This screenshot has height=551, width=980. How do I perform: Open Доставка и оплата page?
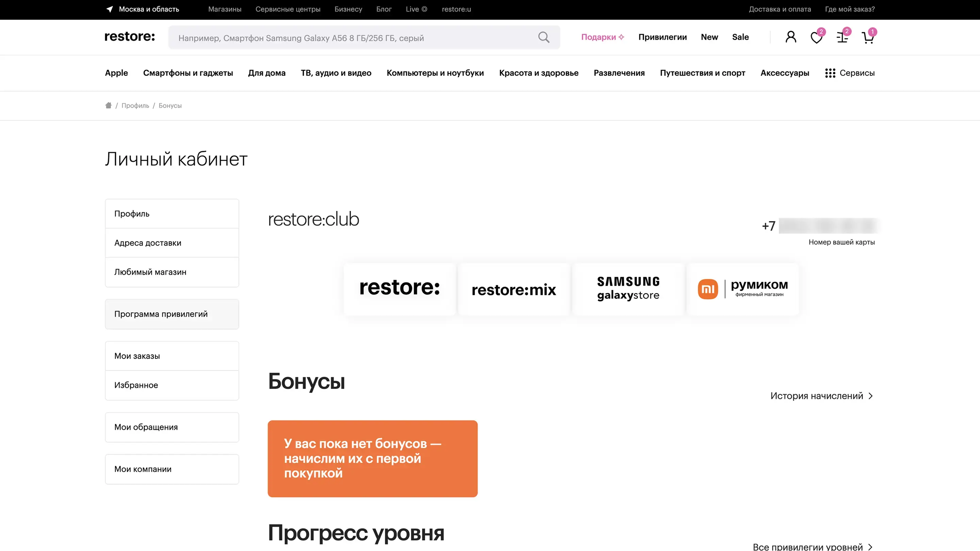(780, 9)
